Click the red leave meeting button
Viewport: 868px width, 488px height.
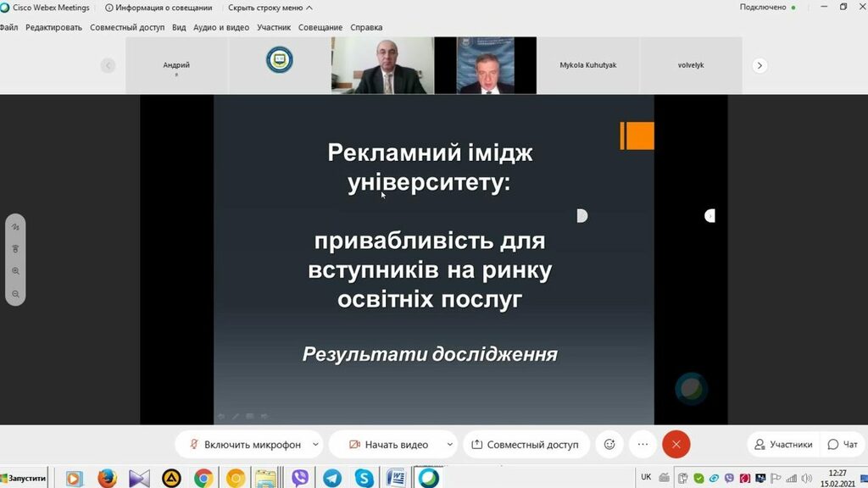coord(676,444)
